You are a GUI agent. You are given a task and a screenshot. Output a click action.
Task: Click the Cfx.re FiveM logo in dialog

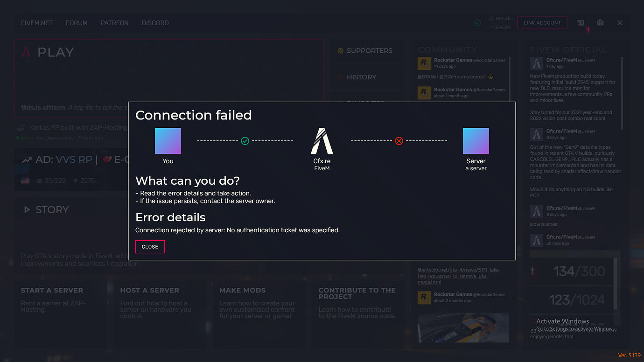click(x=322, y=141)
